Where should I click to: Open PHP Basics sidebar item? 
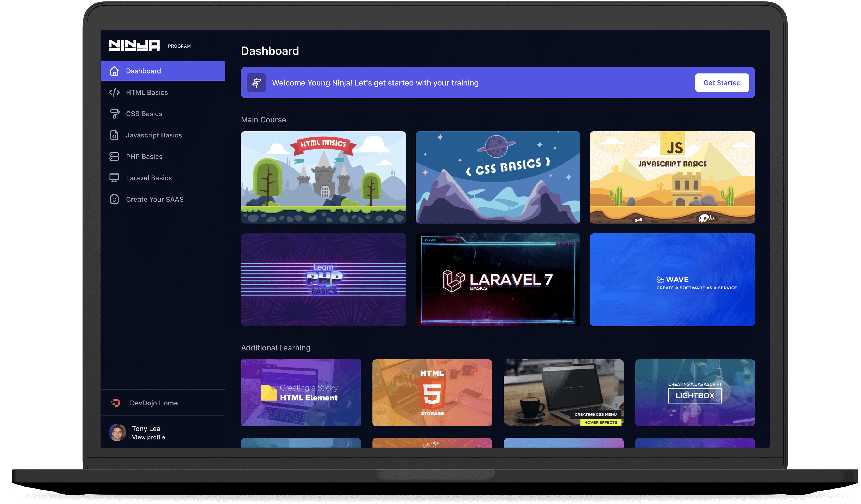coord(163,156)
